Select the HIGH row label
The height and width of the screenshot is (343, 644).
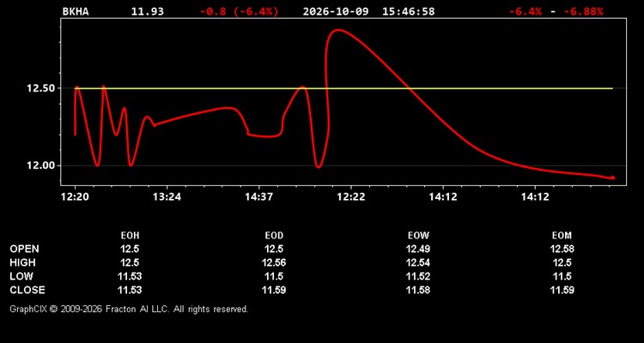22,262
